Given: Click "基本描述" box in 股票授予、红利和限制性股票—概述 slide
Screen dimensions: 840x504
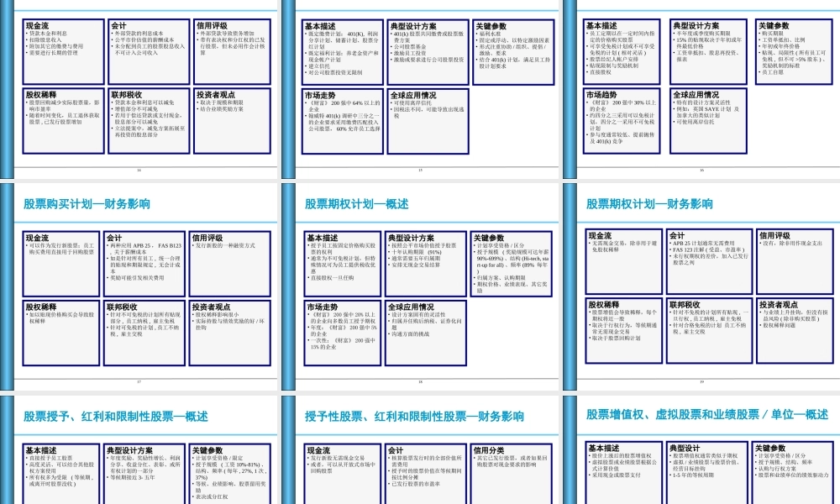Looking at the screenshot, I should tap(61, 474).
